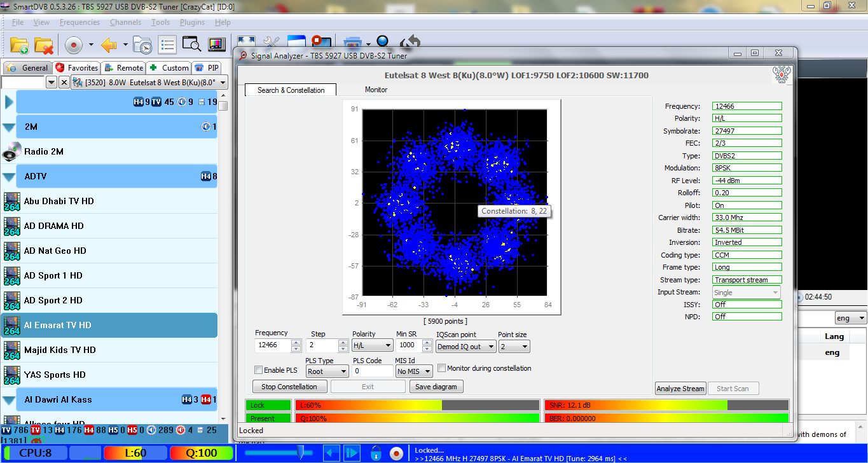The height and width of the screenshot is (463, 868).
Task: Click the 264 icon beside Majid Kids TV HD
Action: [x=11, y=350]
